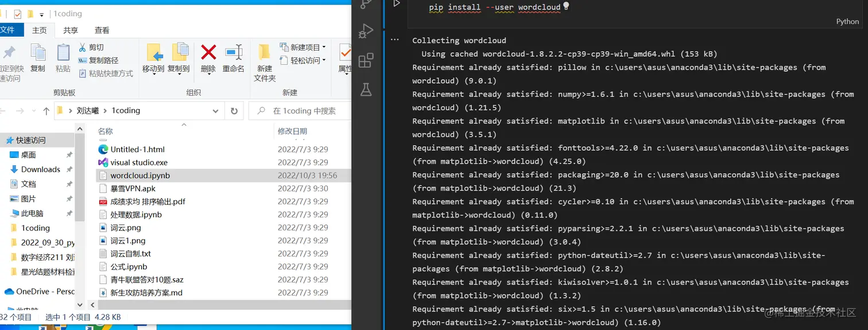Select 查看 (View) ribbon tab
This screenshot has width=868, height=330.
click(x=102, y=30)
